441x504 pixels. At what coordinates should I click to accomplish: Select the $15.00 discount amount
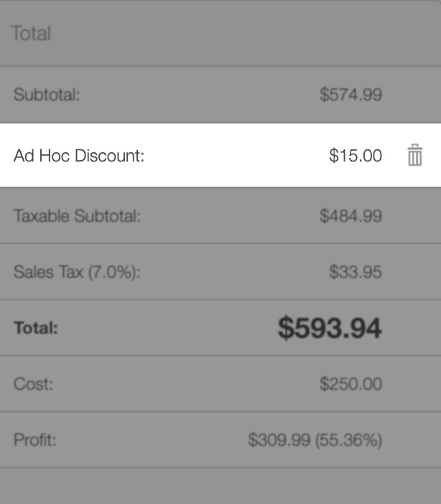point(355,156)
